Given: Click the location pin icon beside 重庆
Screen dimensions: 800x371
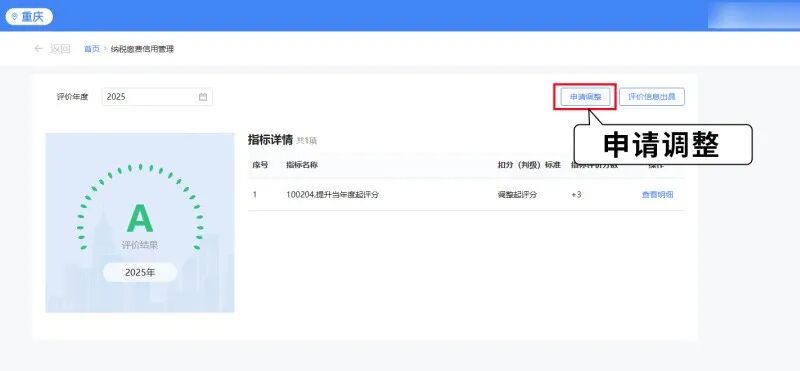Looking at the screenshot, I should click(14, 16).
